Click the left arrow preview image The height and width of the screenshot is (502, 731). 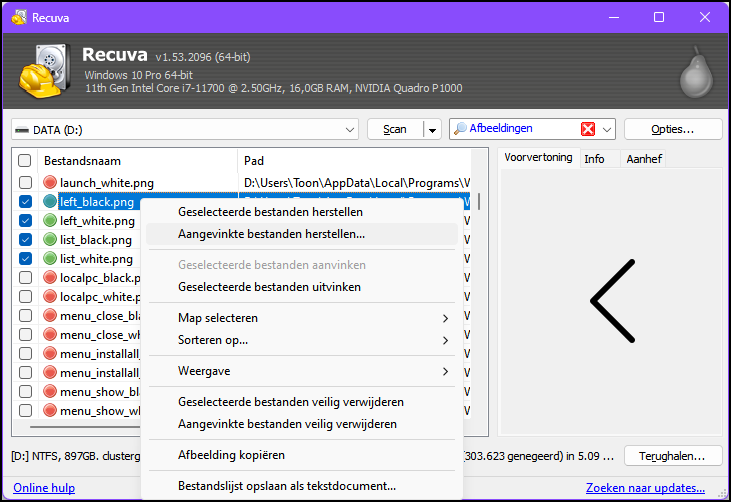(613, 301)
